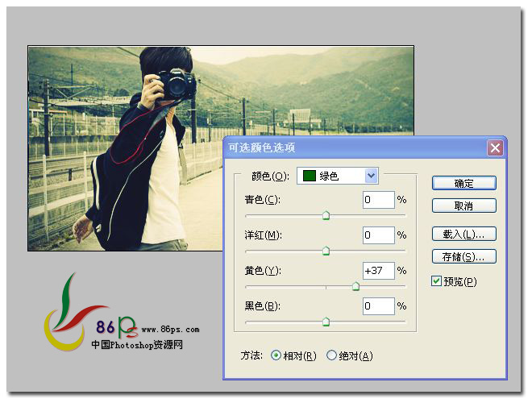Click the 洋红(M) slider handle

326,251
